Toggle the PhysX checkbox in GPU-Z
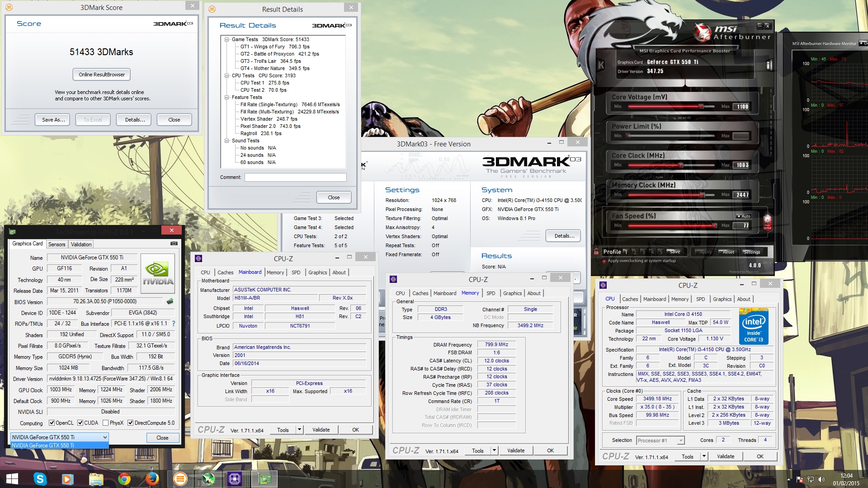This screenshot has width=868, height=488. point(105,423)
